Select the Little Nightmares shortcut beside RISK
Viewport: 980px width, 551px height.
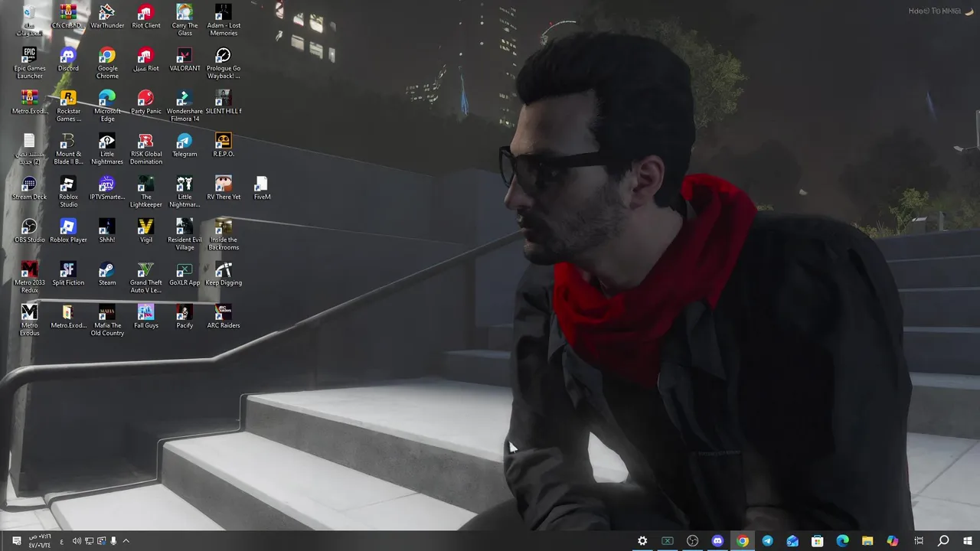tap(107, 149)
